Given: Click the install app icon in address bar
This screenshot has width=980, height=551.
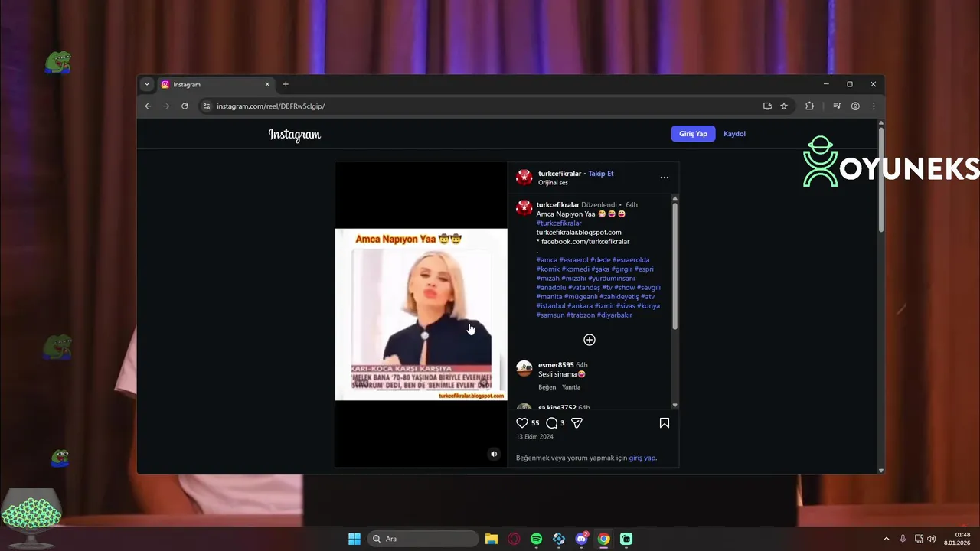Looking at the screenshot, I should [767, 106].
